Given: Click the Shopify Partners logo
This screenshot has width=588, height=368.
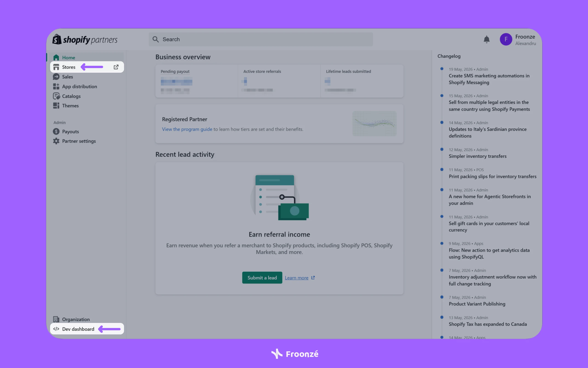Looking at the screenshot, I should tap(85, 39).
